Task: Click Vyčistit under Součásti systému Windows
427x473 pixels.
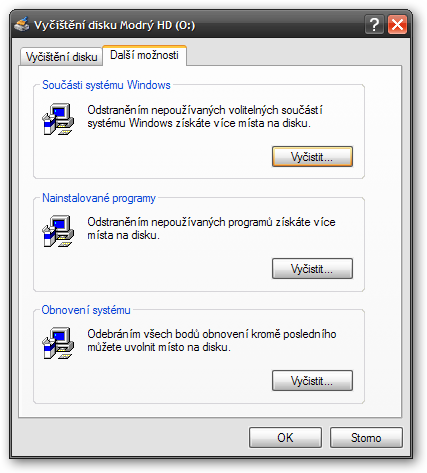Action: pos(312,156)
